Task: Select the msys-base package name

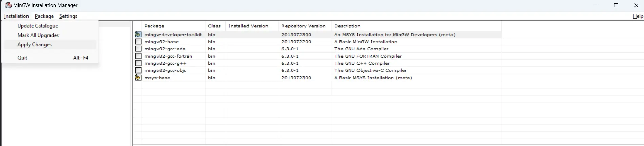Action: [x=157, y=78]
